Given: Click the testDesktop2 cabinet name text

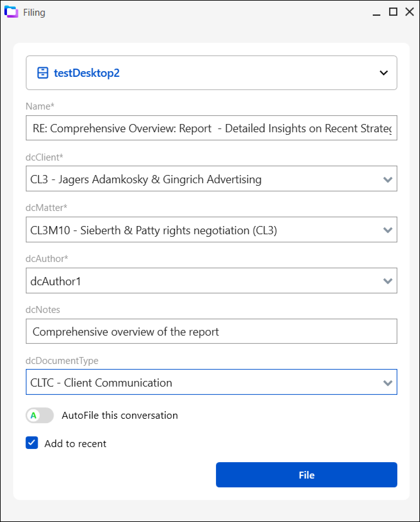Looking at the screenshot, I should 87,73.
